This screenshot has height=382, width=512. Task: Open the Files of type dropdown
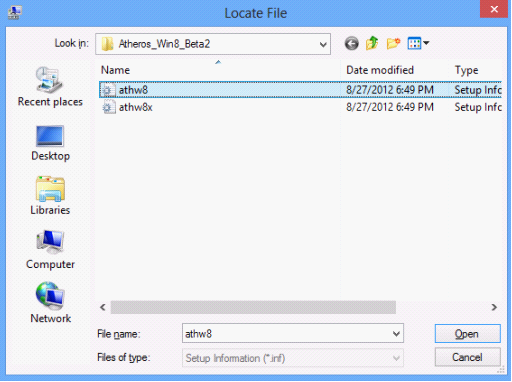coord(293,358)
